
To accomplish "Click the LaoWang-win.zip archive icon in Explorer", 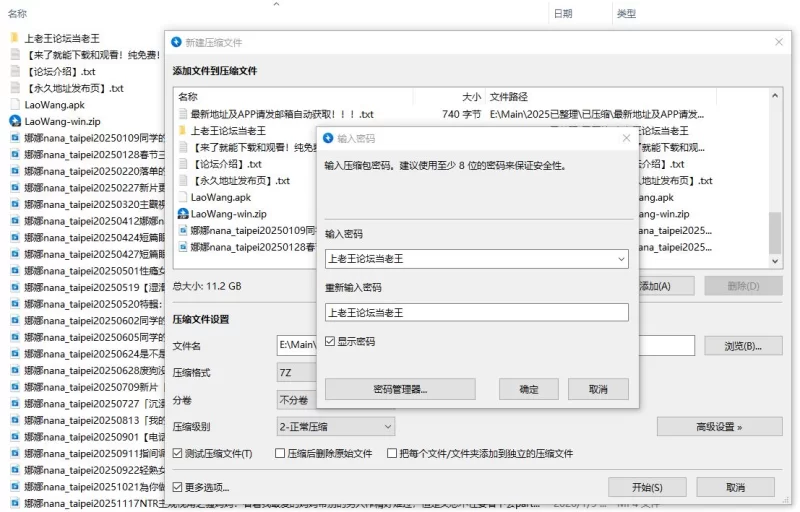I will point(15,121).
